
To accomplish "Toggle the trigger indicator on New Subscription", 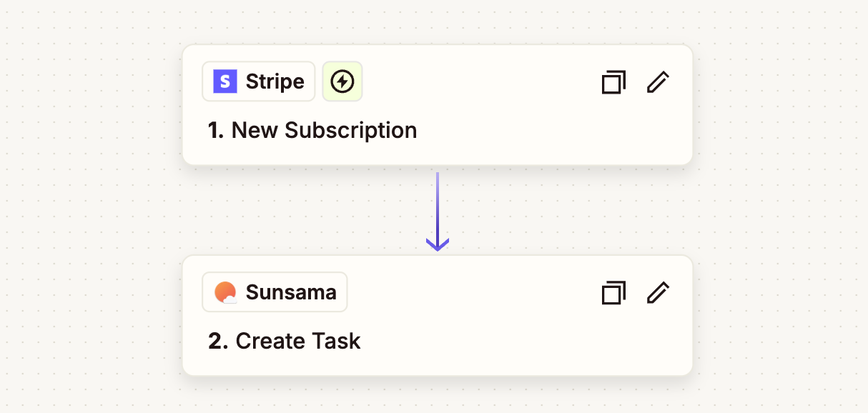I will pyautogui.click(x=342, y=81).
